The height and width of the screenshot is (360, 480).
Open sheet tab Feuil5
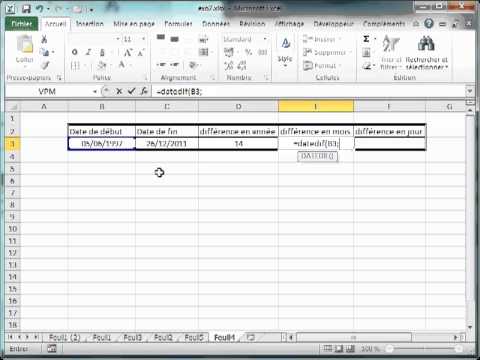tap(194, 337)
